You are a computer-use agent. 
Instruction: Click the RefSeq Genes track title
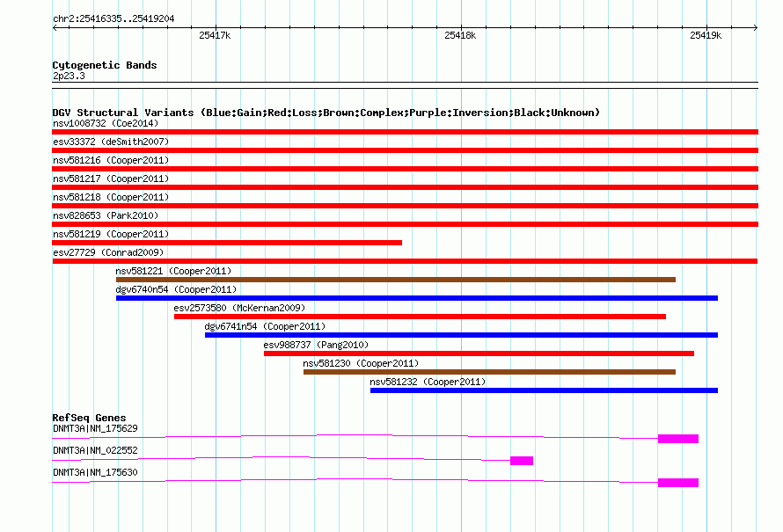point(90,418)
